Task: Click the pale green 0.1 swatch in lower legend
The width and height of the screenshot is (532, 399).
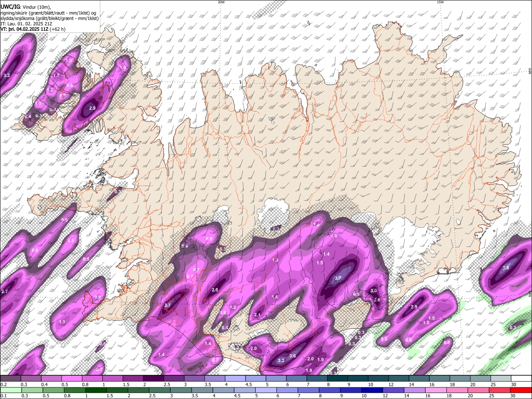Action: click(x=10, y=390)
